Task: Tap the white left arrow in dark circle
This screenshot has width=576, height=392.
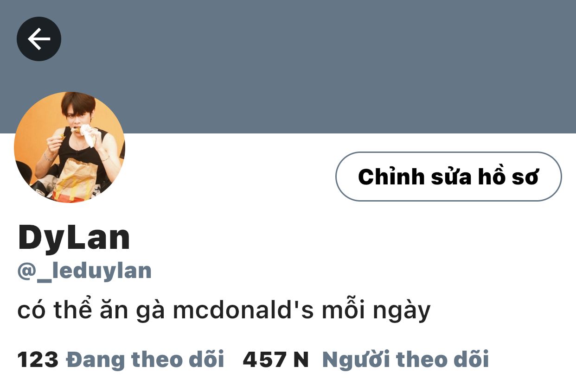Action: coord(39,39)
